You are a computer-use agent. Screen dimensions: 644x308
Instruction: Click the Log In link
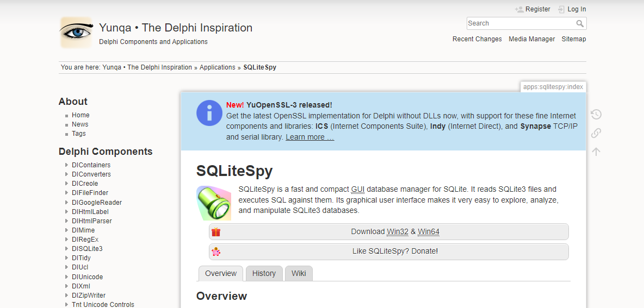[577, 9]
